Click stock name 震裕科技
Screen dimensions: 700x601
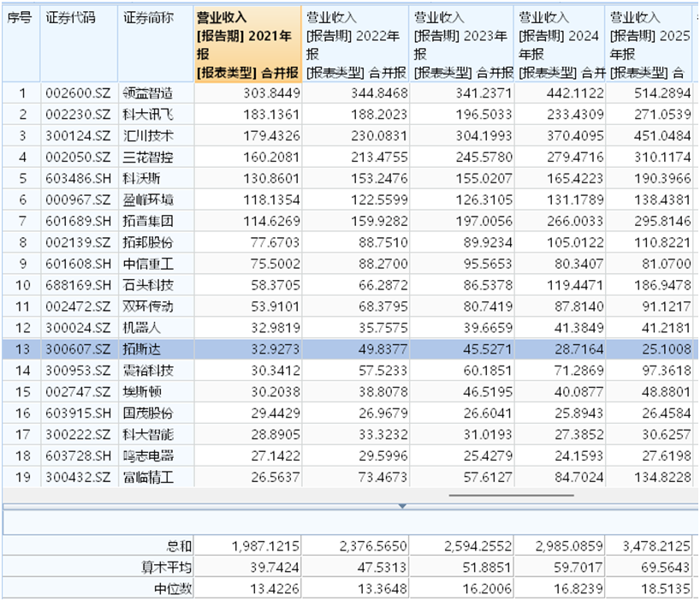pyautogui.click(x=148, y=371)
